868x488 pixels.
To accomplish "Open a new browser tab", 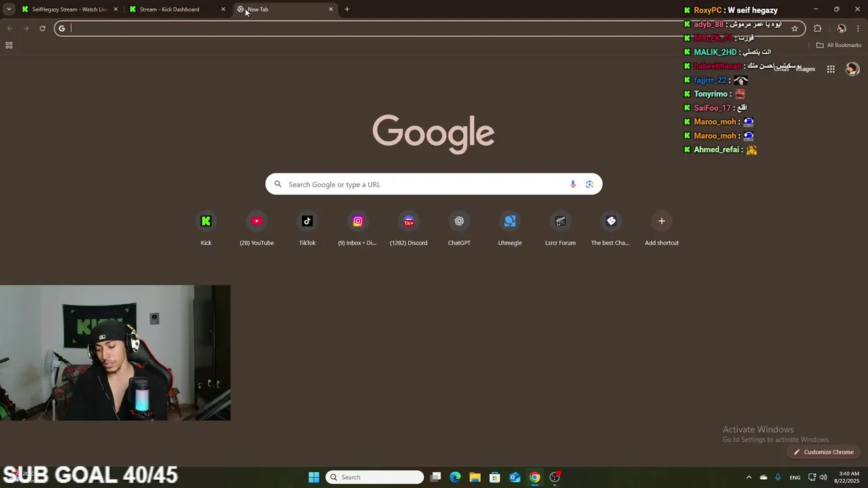I will tap(347, 9).
